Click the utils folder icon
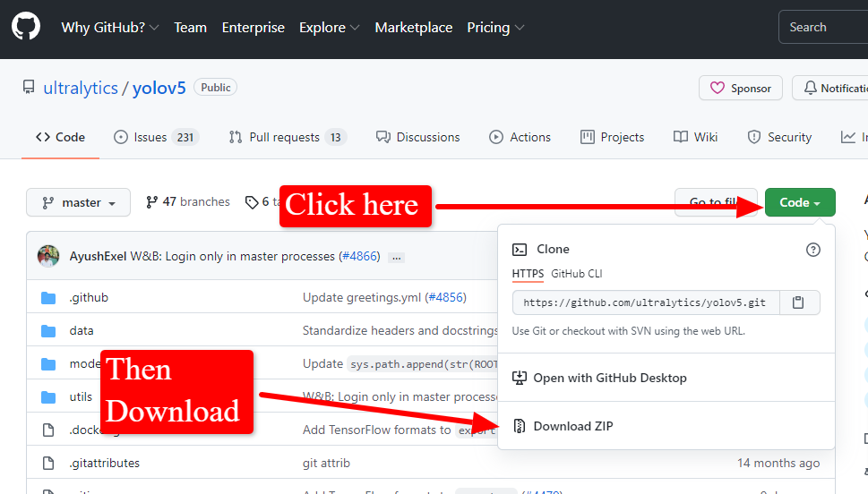 (48, 397)
